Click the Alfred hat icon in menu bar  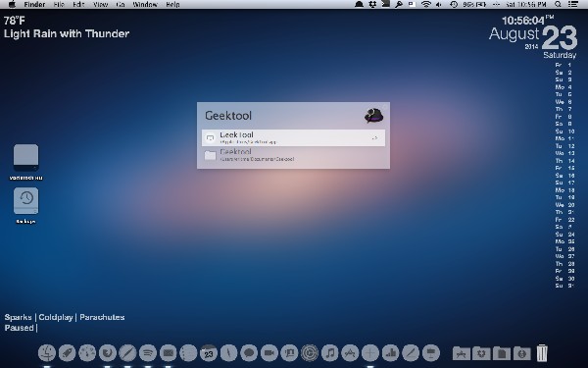pyautogui.click(x=360, y=4)
